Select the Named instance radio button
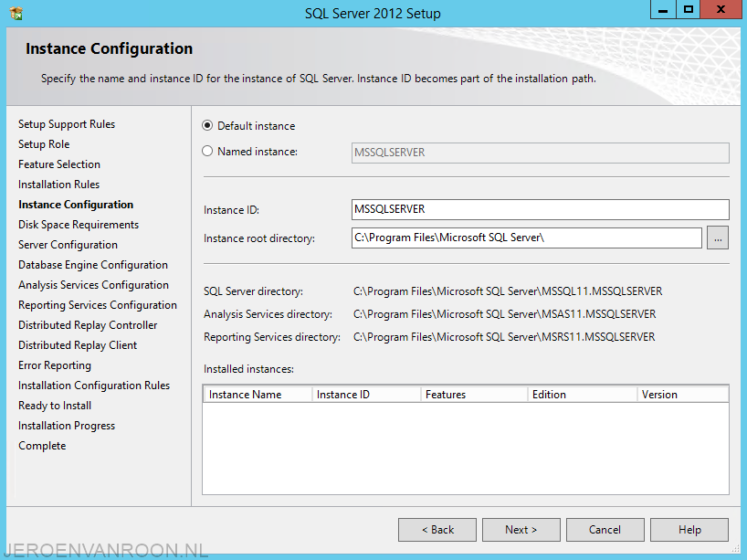The width and height of the screenshot is (747, 560). click(x=207, y=151)
